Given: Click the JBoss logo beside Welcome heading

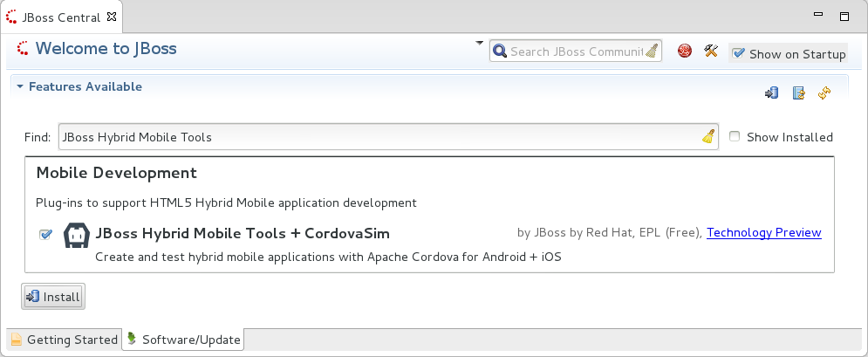Looking at the screenshot, I should (23, 49).
